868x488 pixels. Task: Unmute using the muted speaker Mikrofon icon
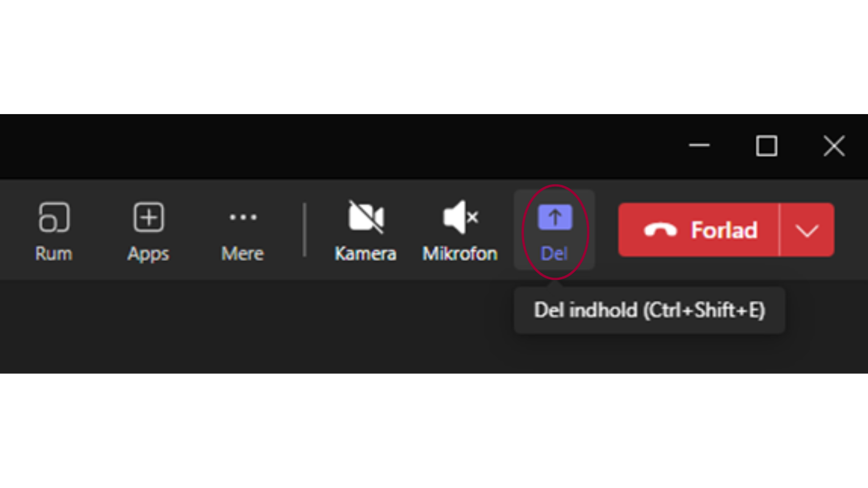point(460,217)
